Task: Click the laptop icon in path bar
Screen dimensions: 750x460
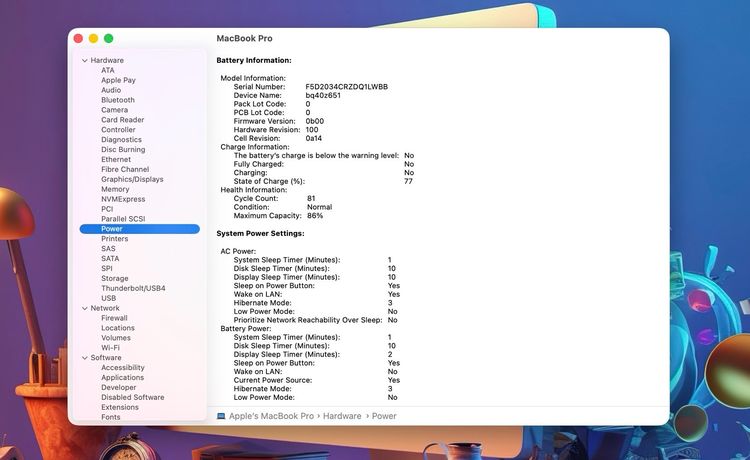Action: [x=221, y=416]
